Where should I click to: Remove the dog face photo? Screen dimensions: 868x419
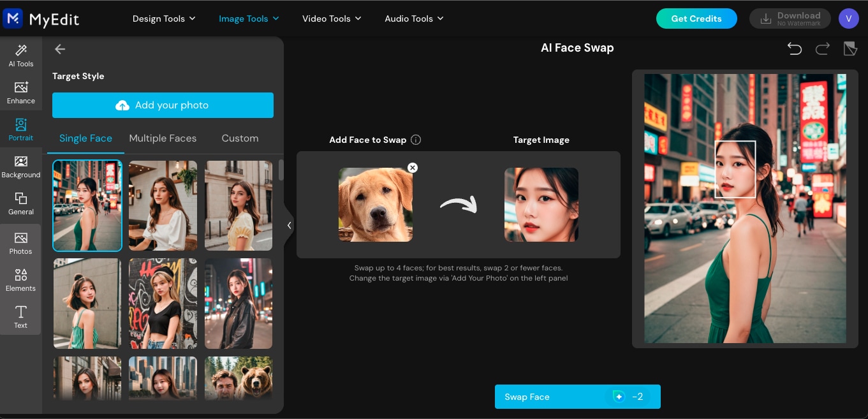[x=413, y=168]
